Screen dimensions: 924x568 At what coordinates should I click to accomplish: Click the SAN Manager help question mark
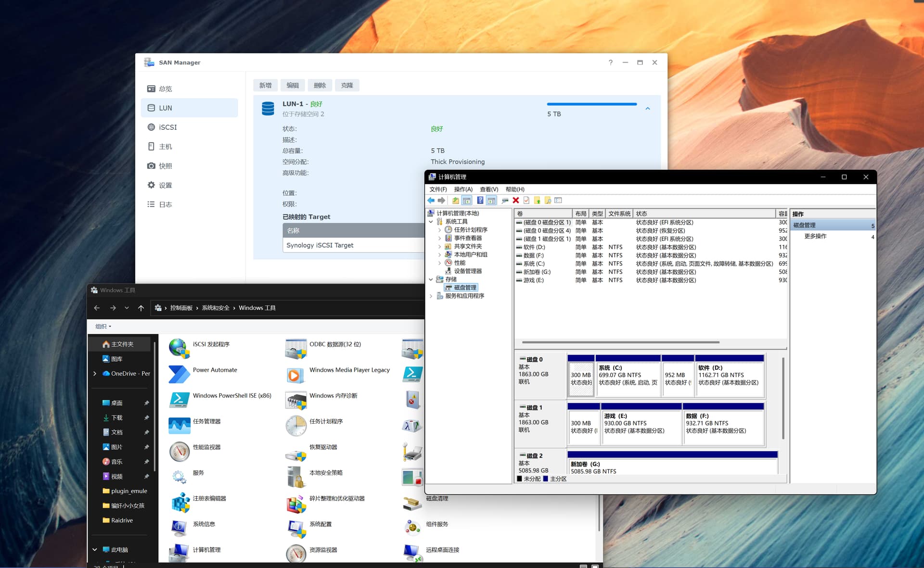point(610,63)
